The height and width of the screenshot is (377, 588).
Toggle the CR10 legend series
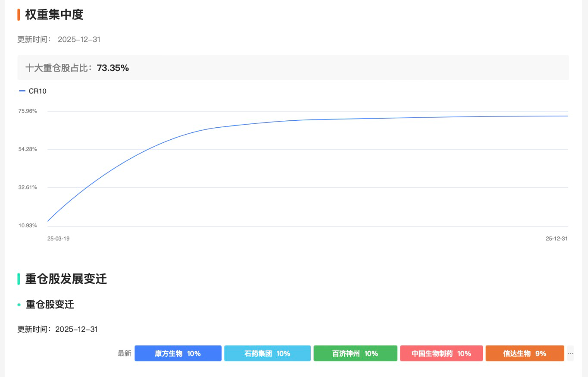tap(38, 91)
